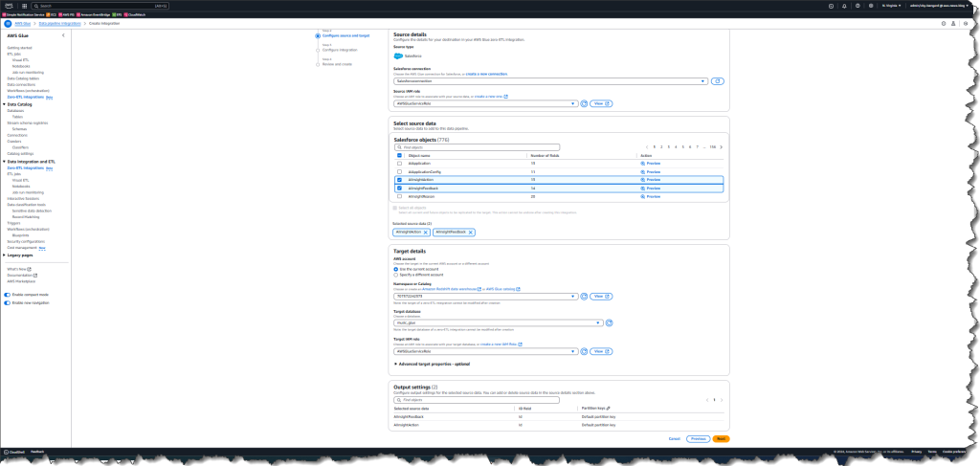Screen dimensions: 980x466
Task: Go to next page of Salesforce objects
Action: point(721,147)
